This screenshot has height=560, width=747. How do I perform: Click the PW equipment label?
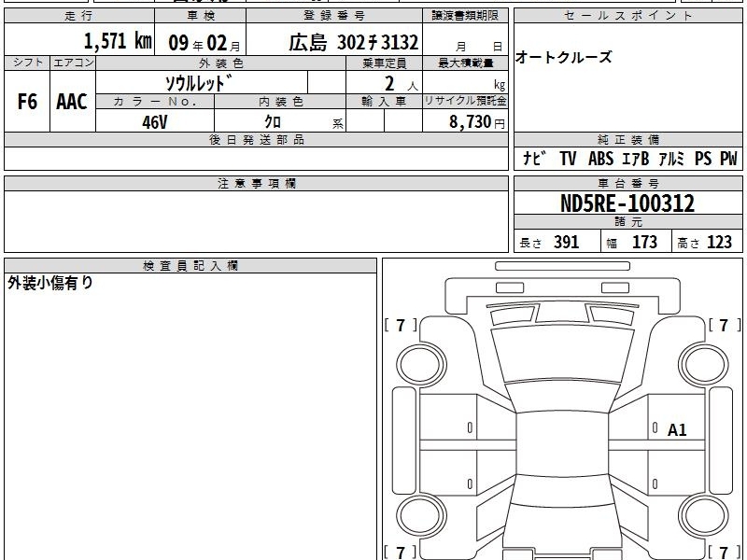point(728,158)
